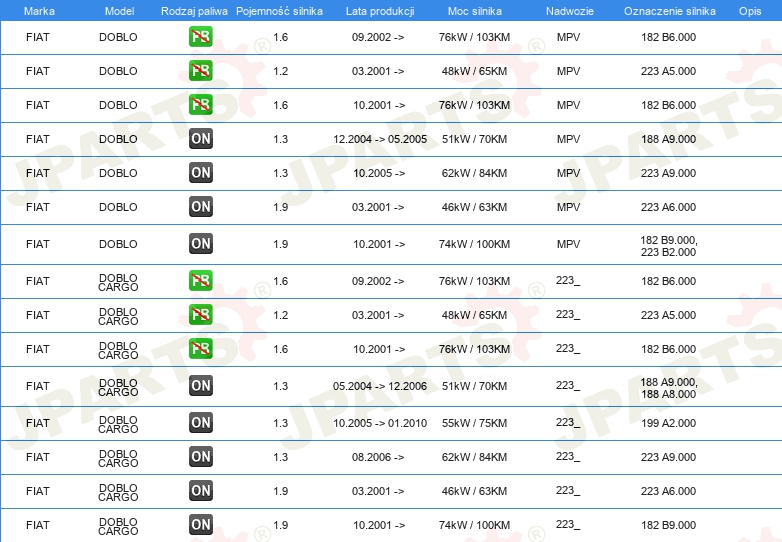
Task: Click capacity 1.2 in Doblo Cargo row
Action: [280, 315]
